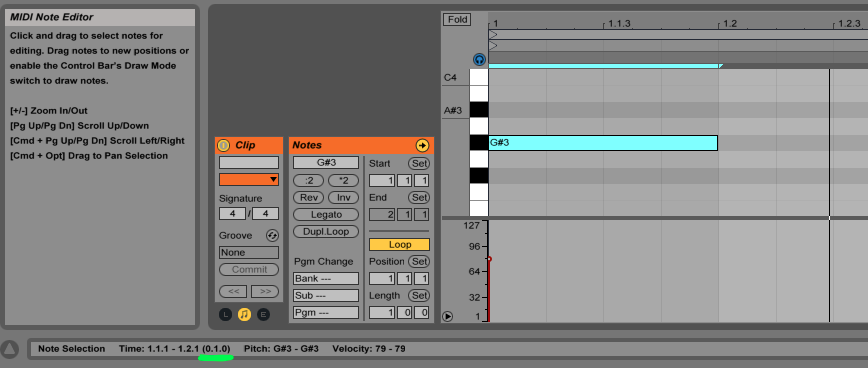Click the cyan loop brace
868x368 pixels.
(x=606, y=66)
